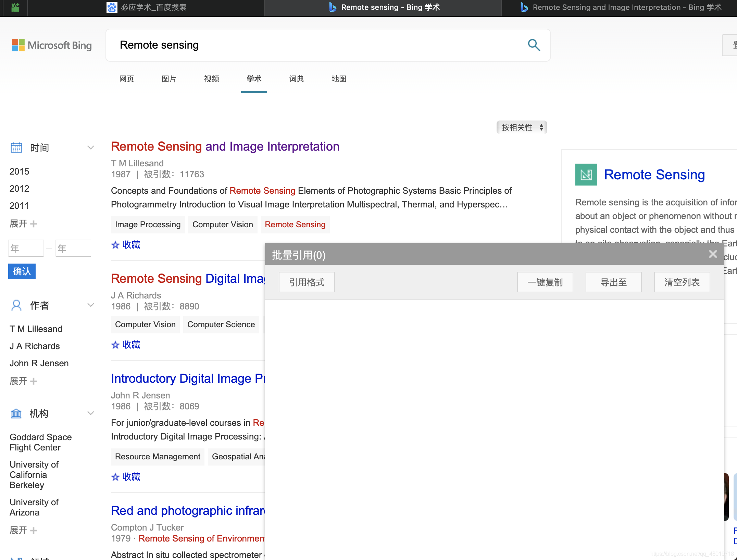The image size is (737, 560).
Task: Click the institution icon next to 机构
Action: click(16, 413)
